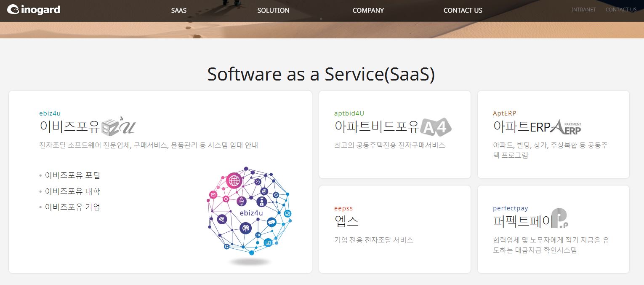644x285 pixels.
Task: Open the 퍼펙트페이 heading
Action: 522,221
